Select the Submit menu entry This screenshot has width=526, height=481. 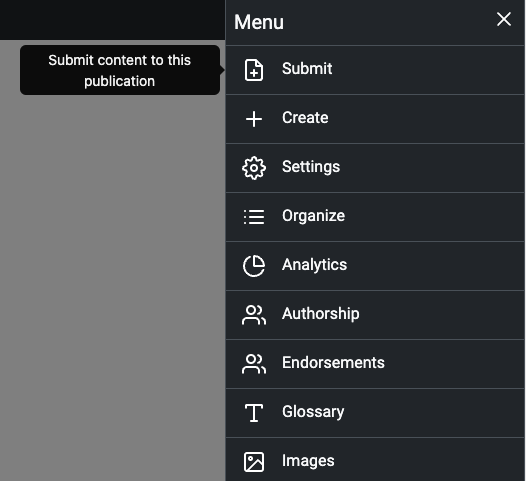(x=375, y=70)
